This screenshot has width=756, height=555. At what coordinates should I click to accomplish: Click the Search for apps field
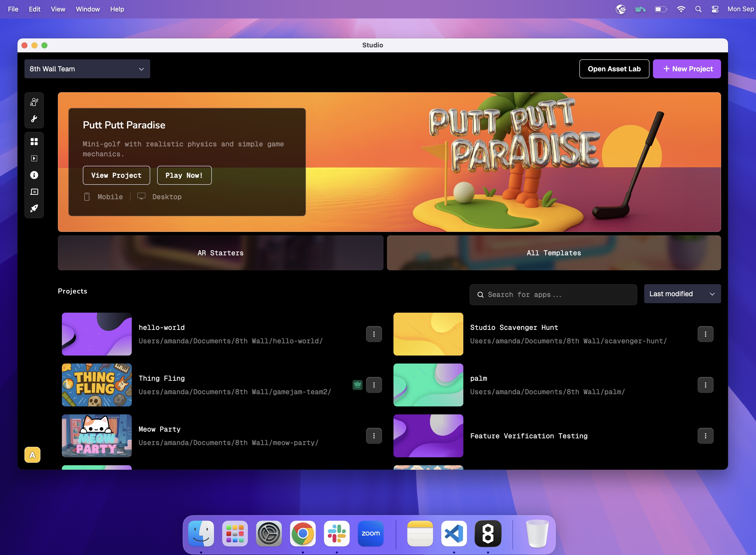[x=553, y=295]
